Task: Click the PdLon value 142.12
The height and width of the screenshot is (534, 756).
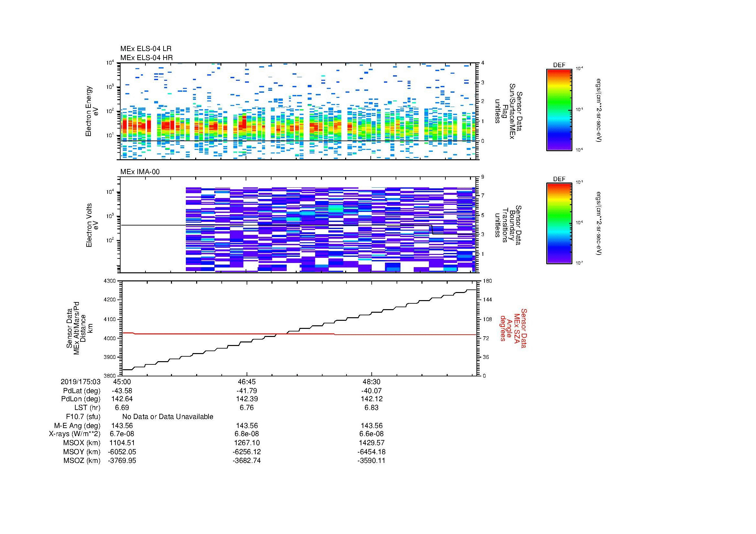Action: point(371,399)
